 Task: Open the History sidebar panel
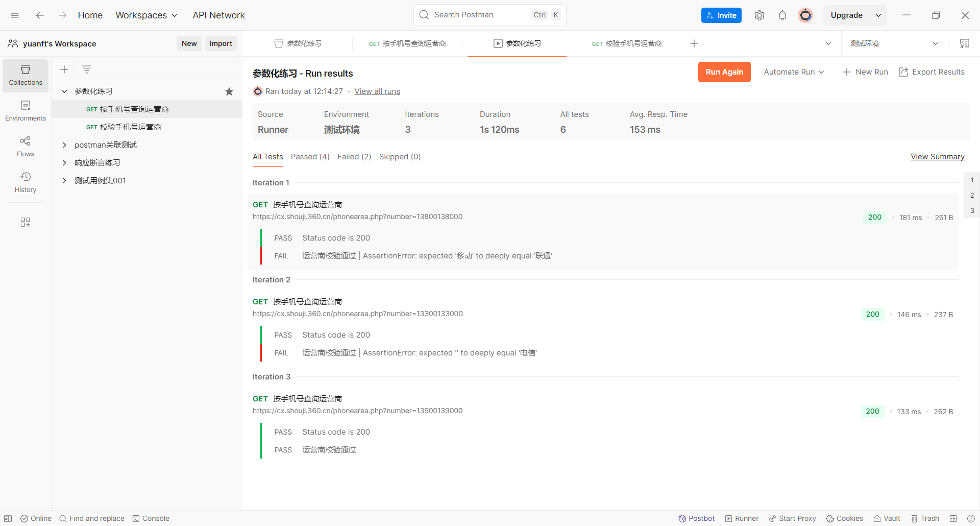coord(26,183)
